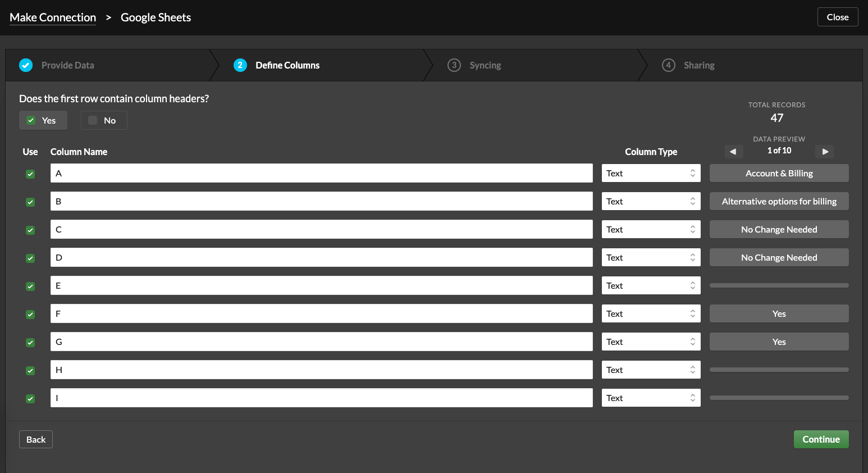Click the green checkmark icon on Provide Data step

coord(26,65)
